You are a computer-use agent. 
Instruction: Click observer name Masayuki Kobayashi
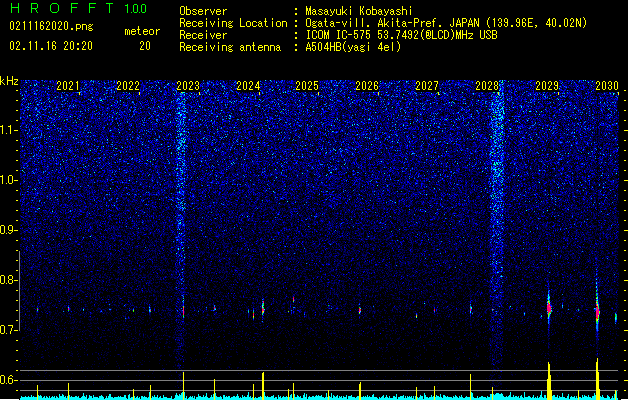(x=358, y=11)
